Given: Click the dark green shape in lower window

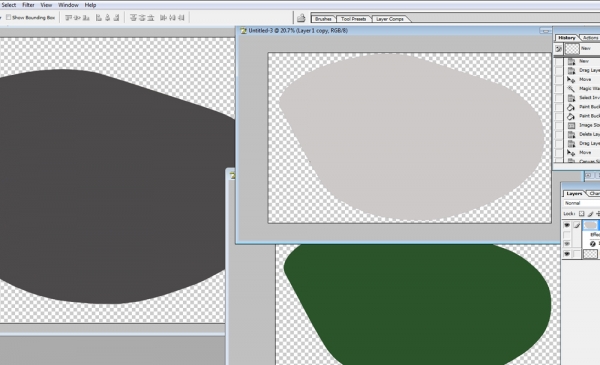Looking at the screenshot, I should click(417, 304).
